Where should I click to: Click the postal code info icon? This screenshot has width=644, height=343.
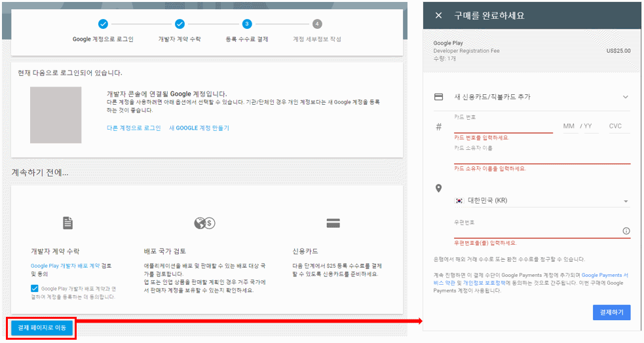tap(626, 231)
